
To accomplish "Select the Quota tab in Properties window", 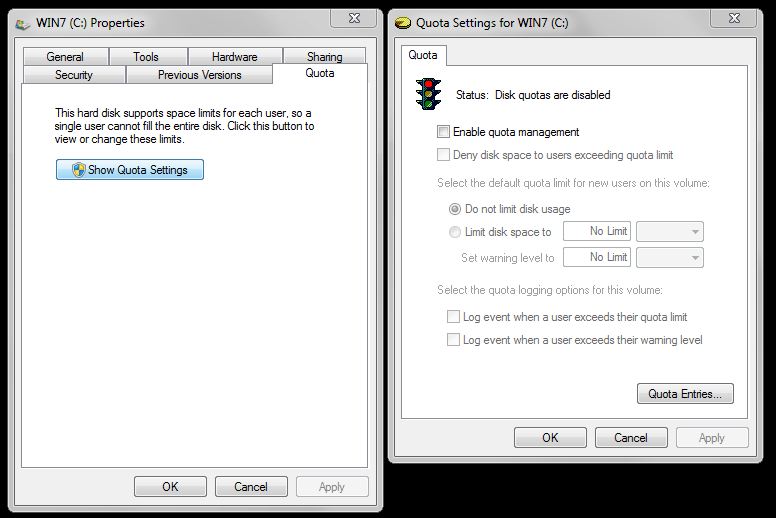I will 320,73.
